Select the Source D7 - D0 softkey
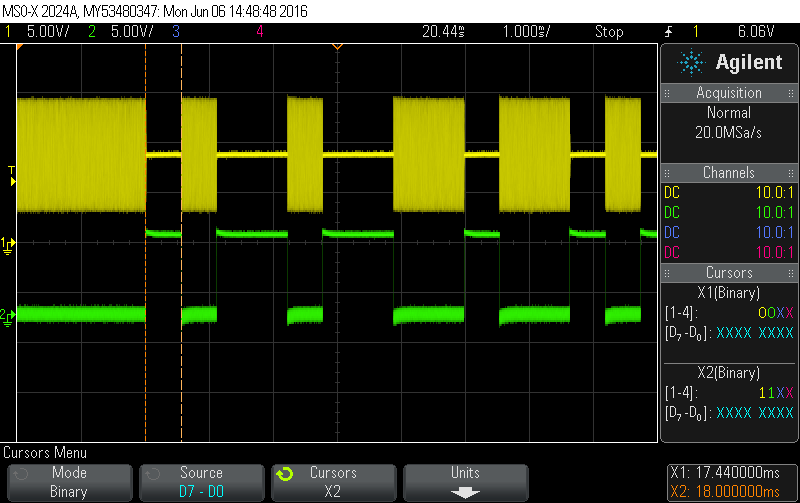 click(x=202, y=482)
